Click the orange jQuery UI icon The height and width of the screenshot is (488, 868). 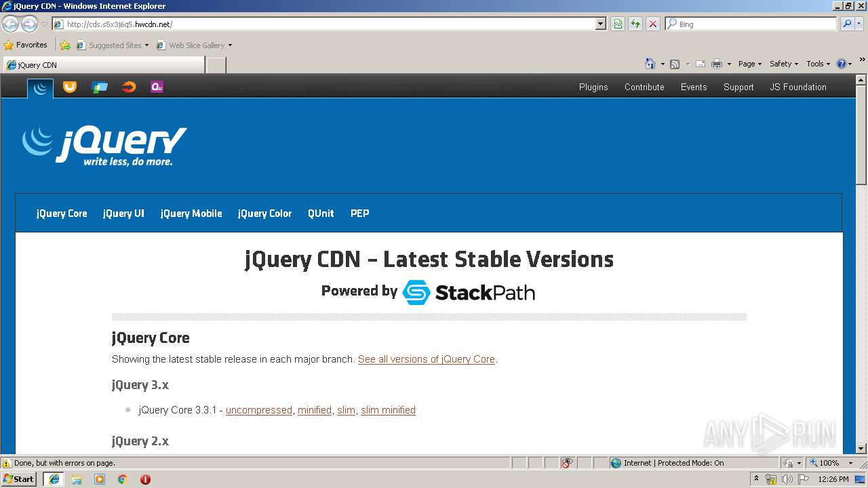(x=70, y=87)
